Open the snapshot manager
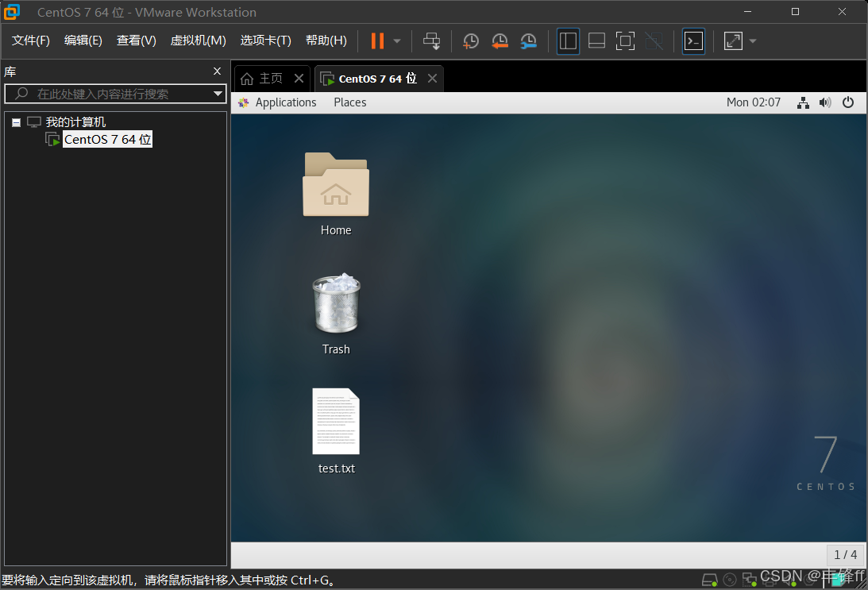 (529, 41)
